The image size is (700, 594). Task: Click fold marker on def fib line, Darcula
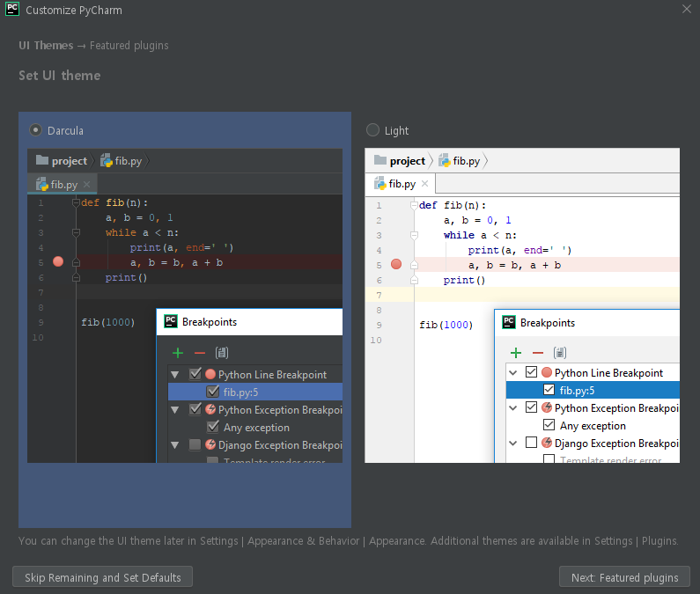76,202
